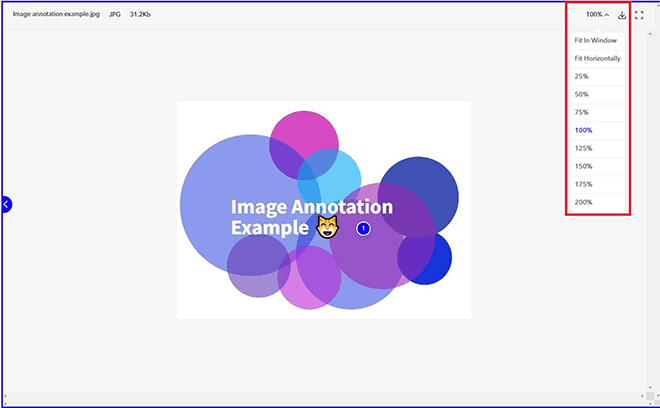The height and width of the screenshot is (408, 660).
Task: Choose Fit In Window zoom option
Action: click(597, 40)
